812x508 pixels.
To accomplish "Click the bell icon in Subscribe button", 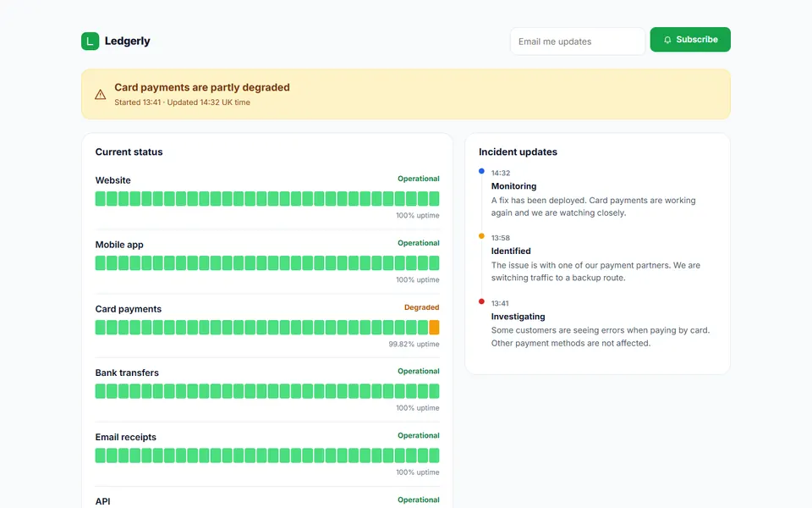I will pos(667,40).
